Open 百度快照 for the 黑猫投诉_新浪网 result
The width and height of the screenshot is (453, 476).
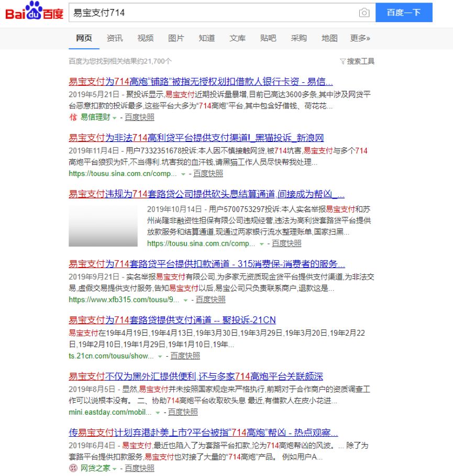click(208, 174)
